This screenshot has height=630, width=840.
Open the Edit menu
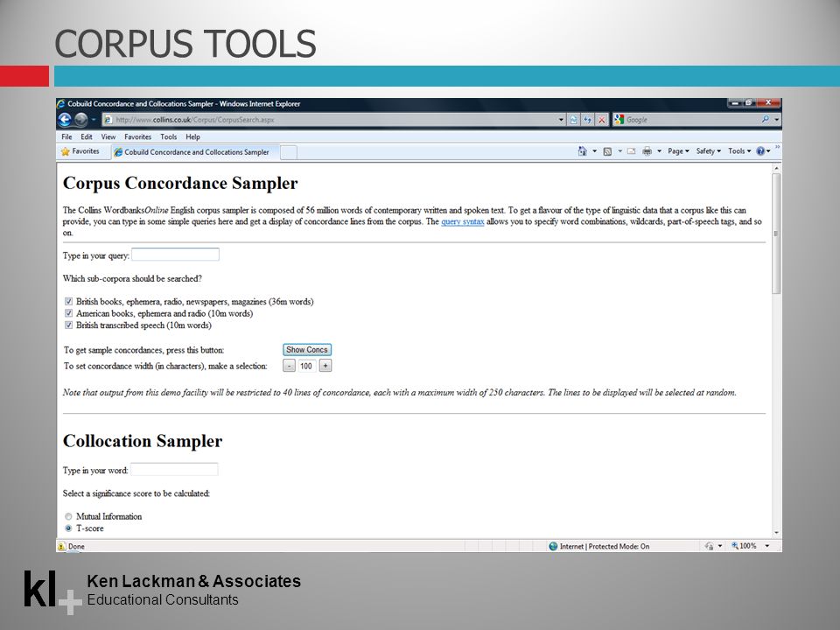pos(87,136)
